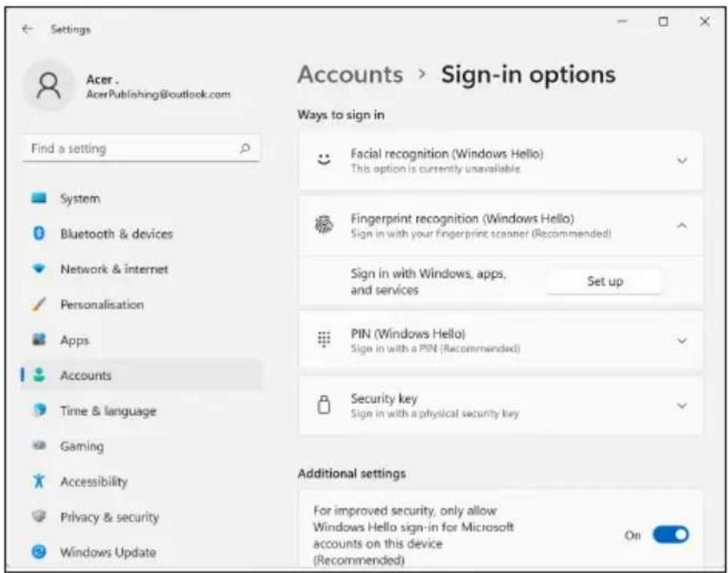Open System settings category

coord(141,199)
